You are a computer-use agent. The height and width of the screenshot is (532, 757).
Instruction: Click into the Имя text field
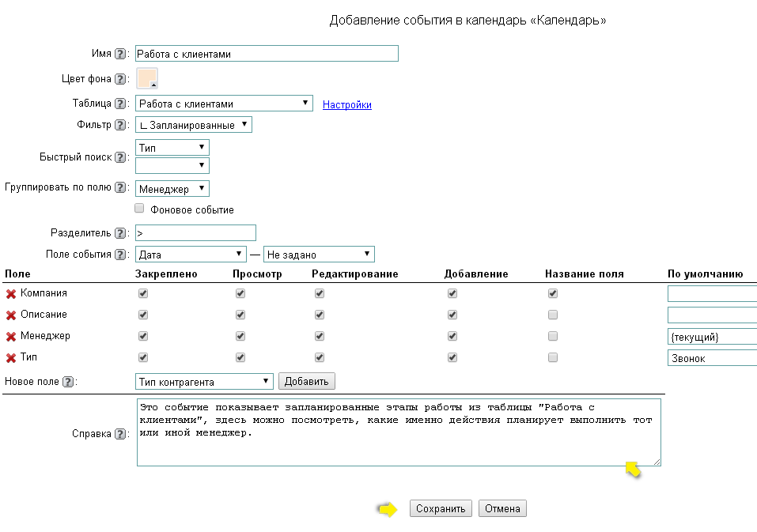267,54
